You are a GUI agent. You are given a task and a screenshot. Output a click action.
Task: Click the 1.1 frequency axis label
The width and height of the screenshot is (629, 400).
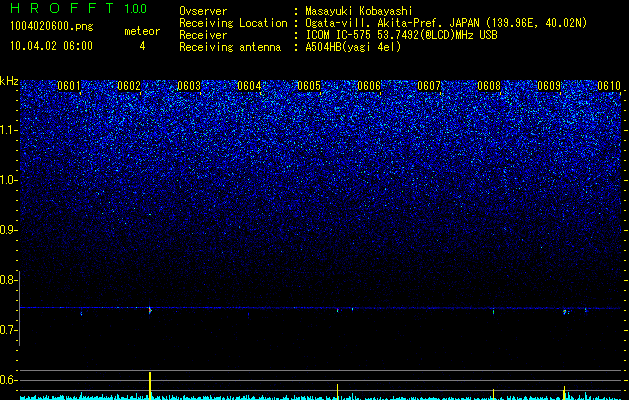point(8,130)
